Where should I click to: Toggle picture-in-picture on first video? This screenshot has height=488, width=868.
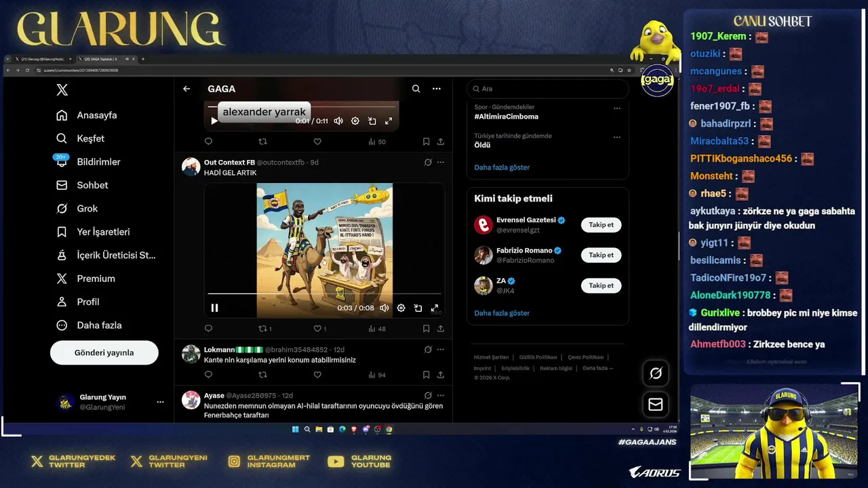pos(372,121)
